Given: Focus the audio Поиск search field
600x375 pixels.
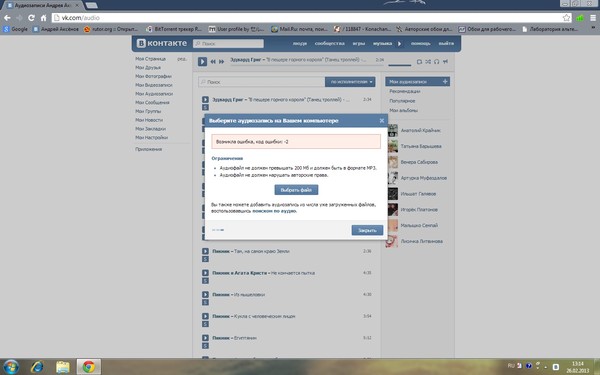Looking at the screenshot, I should coord(262,82).
